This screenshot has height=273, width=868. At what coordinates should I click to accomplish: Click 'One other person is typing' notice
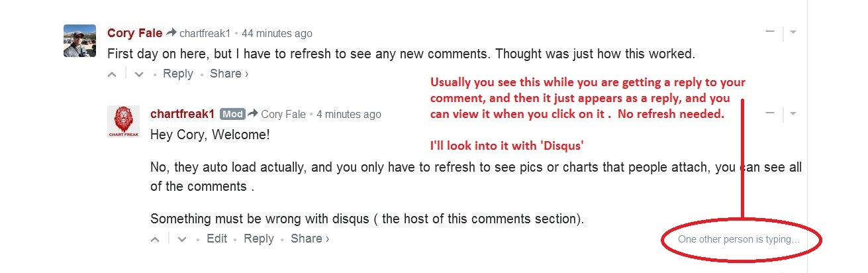click(738, 239)
